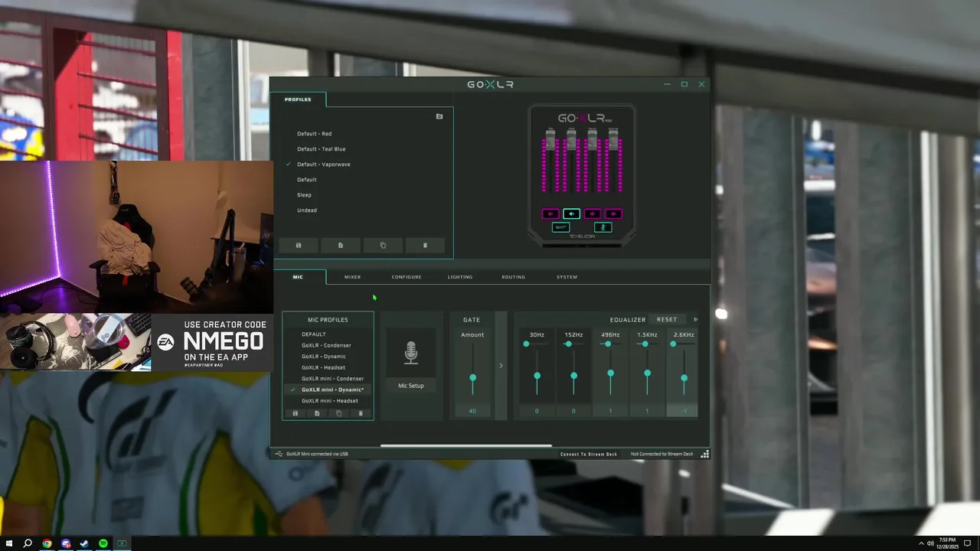Click Connect To Stream Deck
Viewport: 980px width, 551px height.
click(589, 454)
